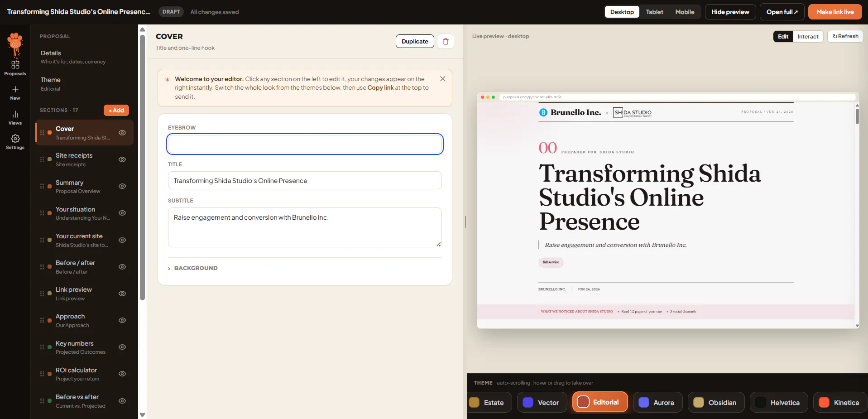Open the Theme settings item
The image size is (868, 419).
coord(84,84)
